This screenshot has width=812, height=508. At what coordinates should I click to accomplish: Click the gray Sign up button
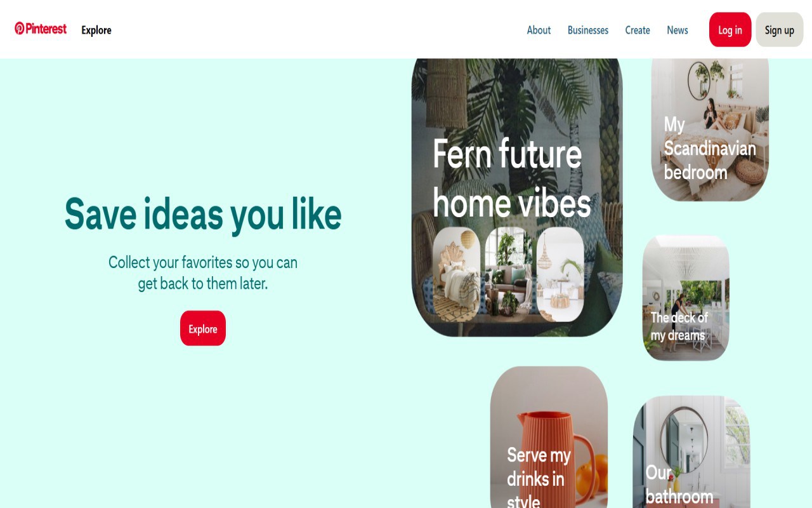pyautogui.click(x=780, y=30)
